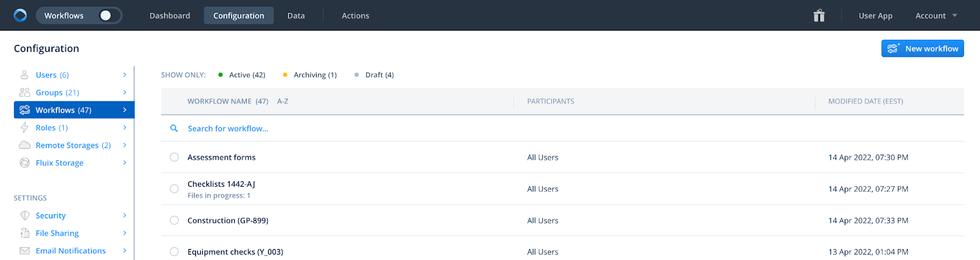980x260 pixels.
Task: Open the gift box icon
Action: 819,15
